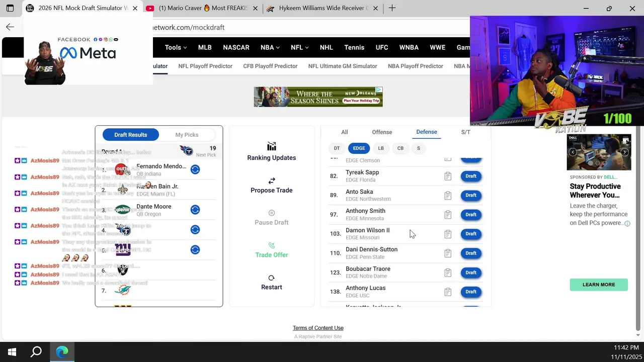Open the UFC section
This screenshot has width=644, height=362.
(382, 47)
